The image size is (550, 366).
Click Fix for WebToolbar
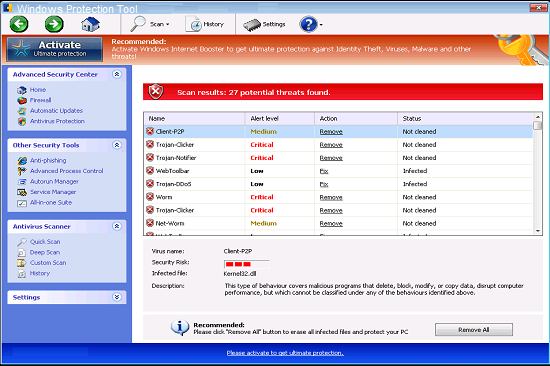[x=324, y=171]
